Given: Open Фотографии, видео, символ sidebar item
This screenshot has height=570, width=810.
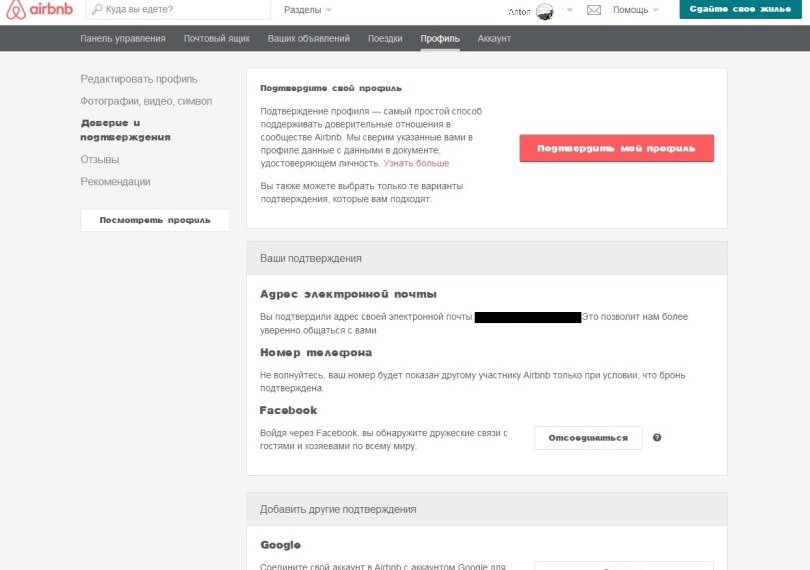Looking at the screenshot, I should (x=146, y=101).
